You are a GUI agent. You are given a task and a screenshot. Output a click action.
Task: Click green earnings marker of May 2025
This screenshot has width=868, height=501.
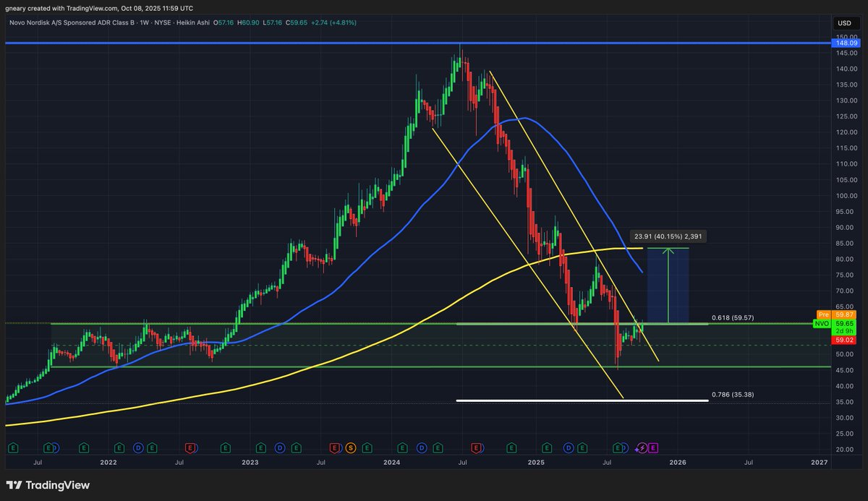pyautogui.click(x=582, y=448)
